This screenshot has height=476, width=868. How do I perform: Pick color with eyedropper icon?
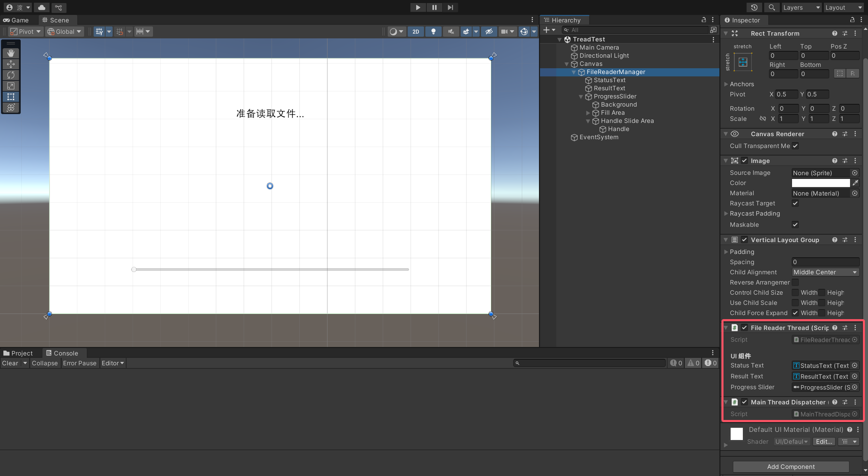point(855,183)
